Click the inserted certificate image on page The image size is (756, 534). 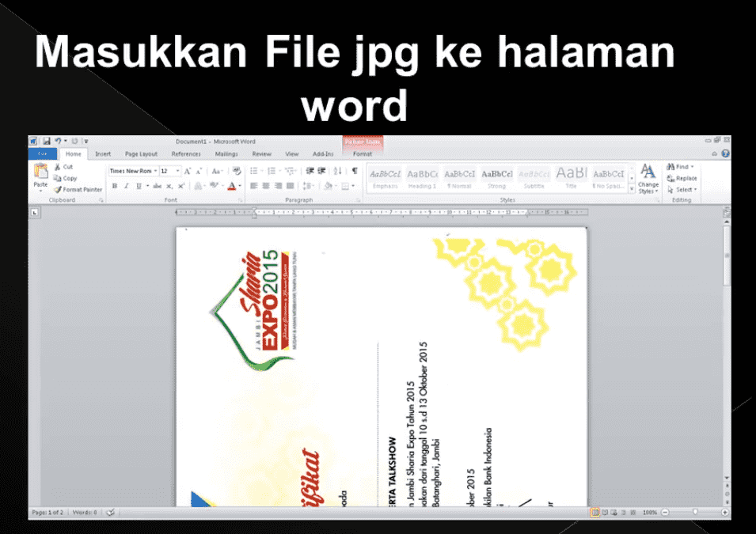coord(382,367)
